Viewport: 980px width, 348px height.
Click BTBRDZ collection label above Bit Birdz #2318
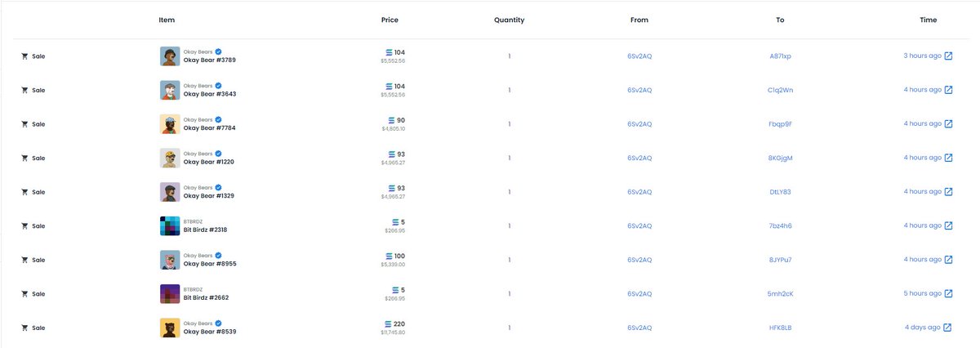[192, 221]
